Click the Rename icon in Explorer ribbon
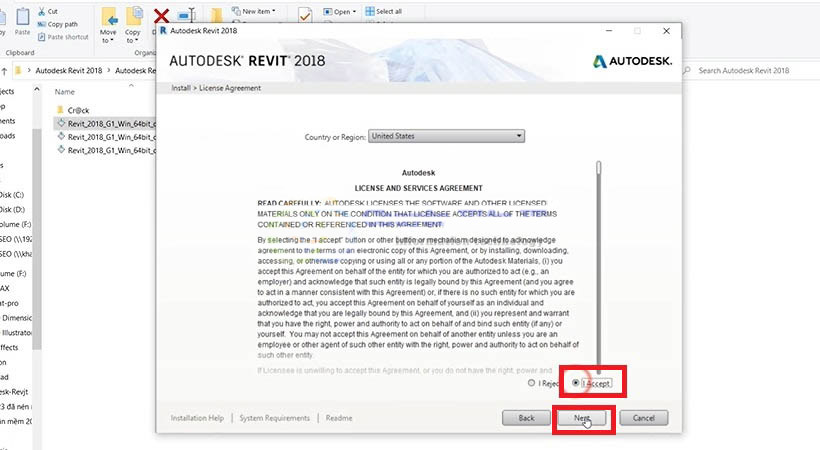Image resolution: width=820 pixels, height=450 pixels. click(186, 15)
